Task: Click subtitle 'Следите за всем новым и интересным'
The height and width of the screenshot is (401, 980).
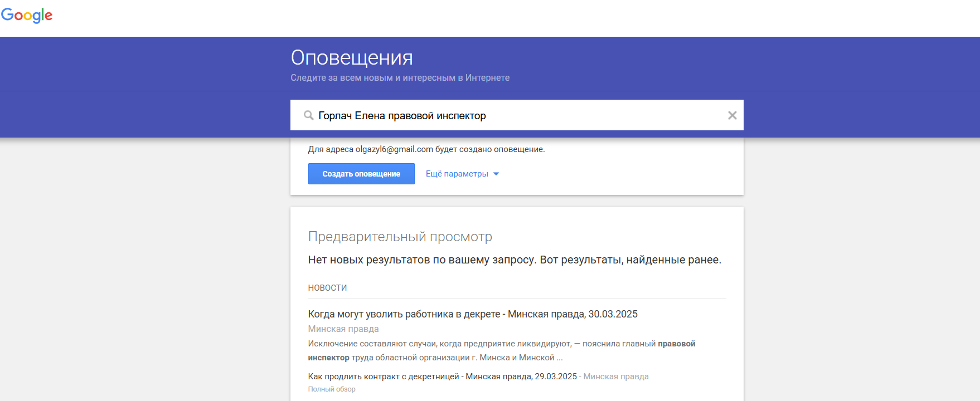Action: click(x=400, y=78)
